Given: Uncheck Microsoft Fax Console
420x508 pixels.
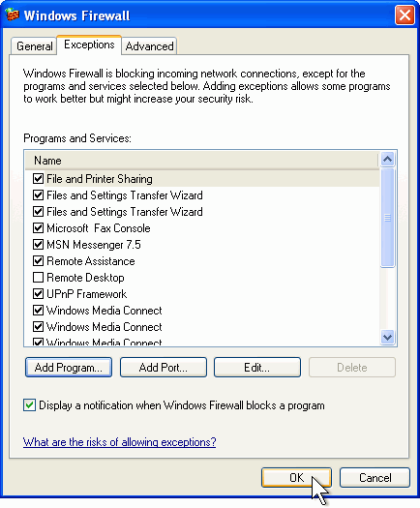Looking at the screenshot, I should pos(38,228).
